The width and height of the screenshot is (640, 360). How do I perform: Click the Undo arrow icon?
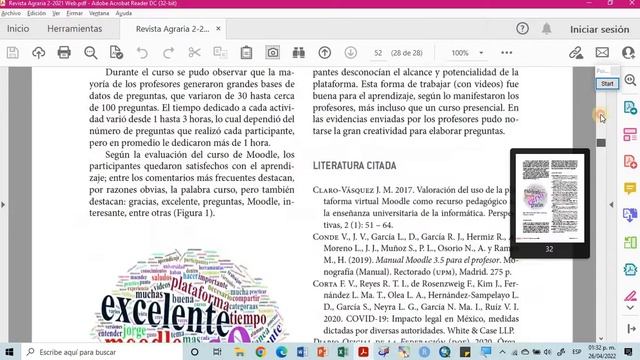pos(142,53)
